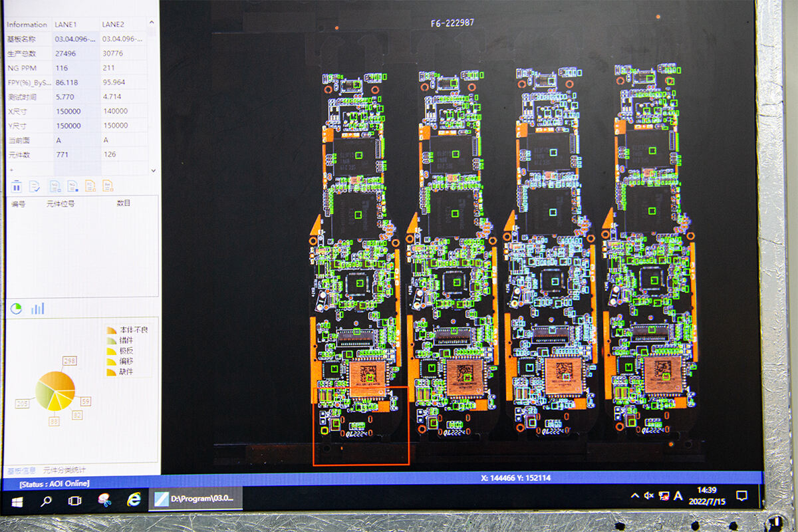Open Internet Explorer from the taskbar
This screenshot has height=532, width=798.
pyautogui.click(x=134, y=499)
